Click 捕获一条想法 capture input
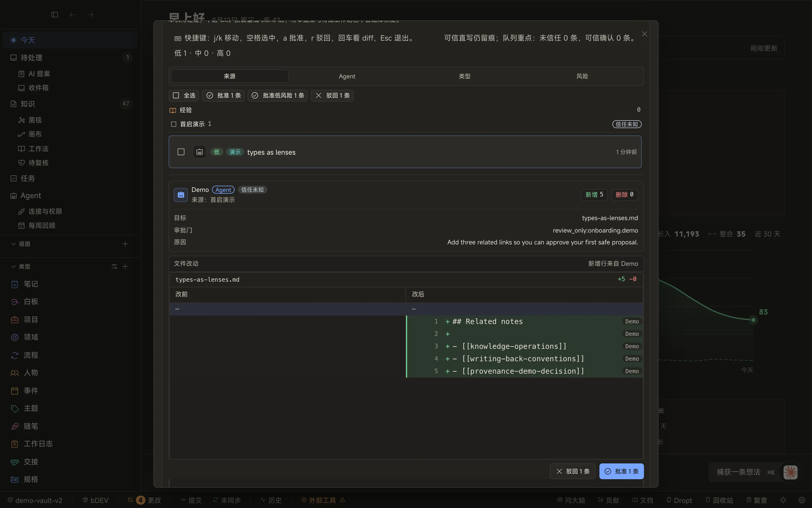812x508 pixels. pyautogui.click(x=745, y=472)
